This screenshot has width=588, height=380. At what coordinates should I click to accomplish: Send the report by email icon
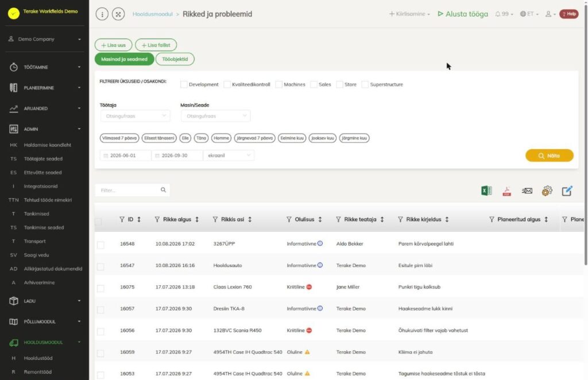point(527,191)
